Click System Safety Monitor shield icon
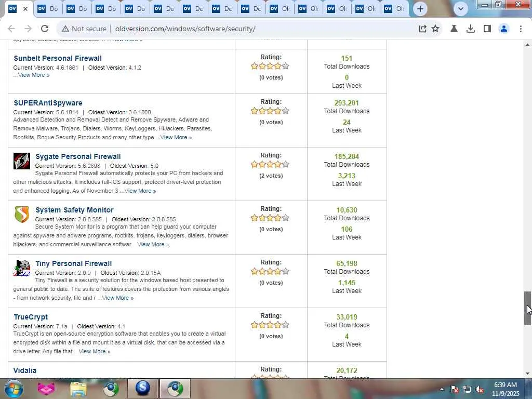The image size is (532, 399). pos(22,215)
